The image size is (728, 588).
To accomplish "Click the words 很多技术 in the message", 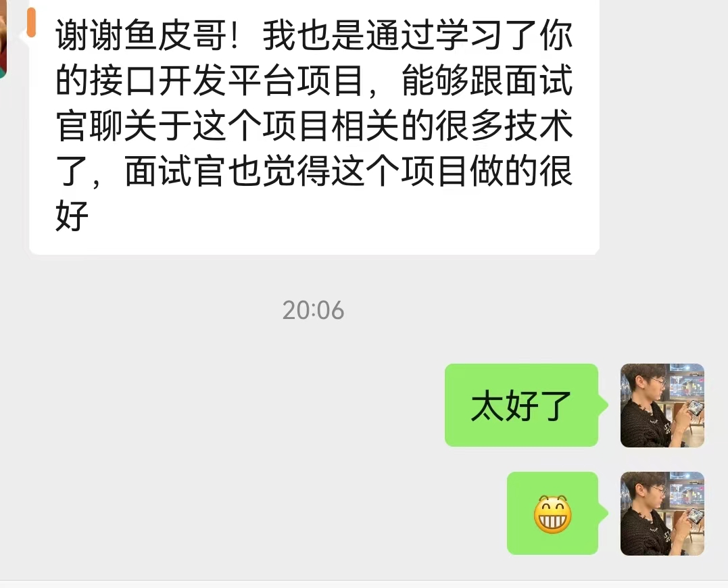I will [x=504, y=126].
